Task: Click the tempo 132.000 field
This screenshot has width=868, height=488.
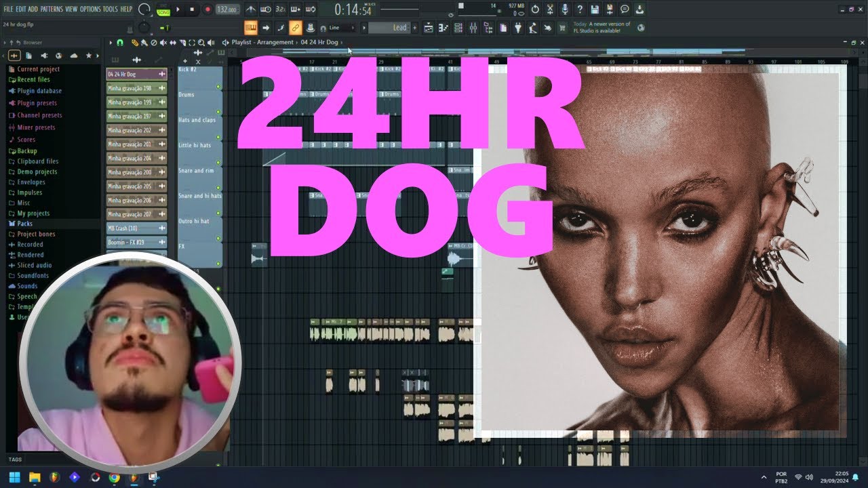Action: (227, 9)
